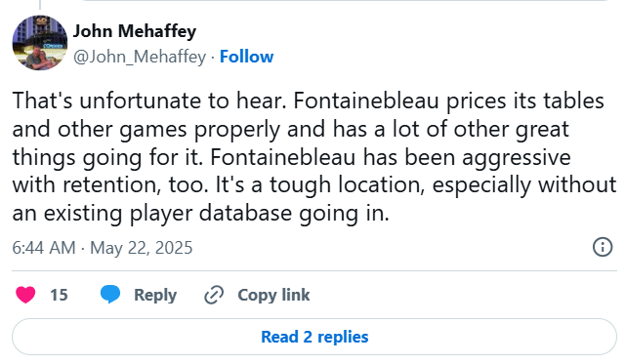Like the tweet with the pink heart icon
The image size is (626, 364).
tap(25, 295)
